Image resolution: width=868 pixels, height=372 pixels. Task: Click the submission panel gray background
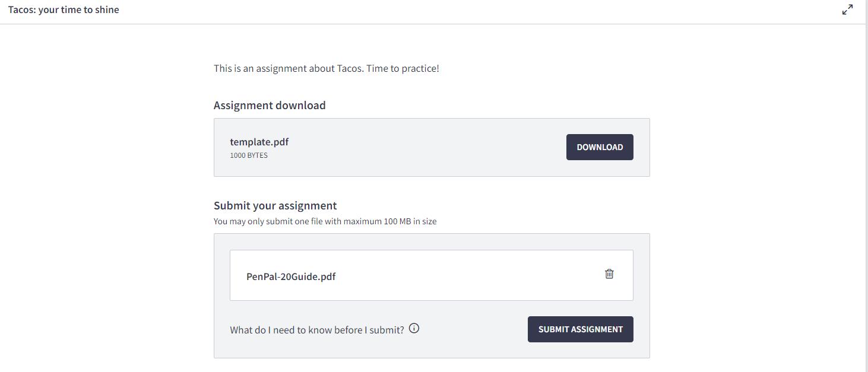point(432,350)
